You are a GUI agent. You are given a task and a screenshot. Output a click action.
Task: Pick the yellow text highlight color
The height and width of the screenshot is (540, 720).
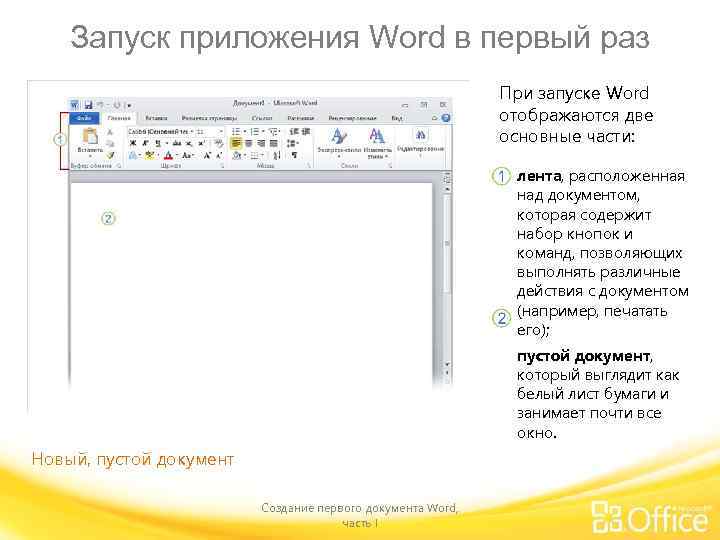150,155
